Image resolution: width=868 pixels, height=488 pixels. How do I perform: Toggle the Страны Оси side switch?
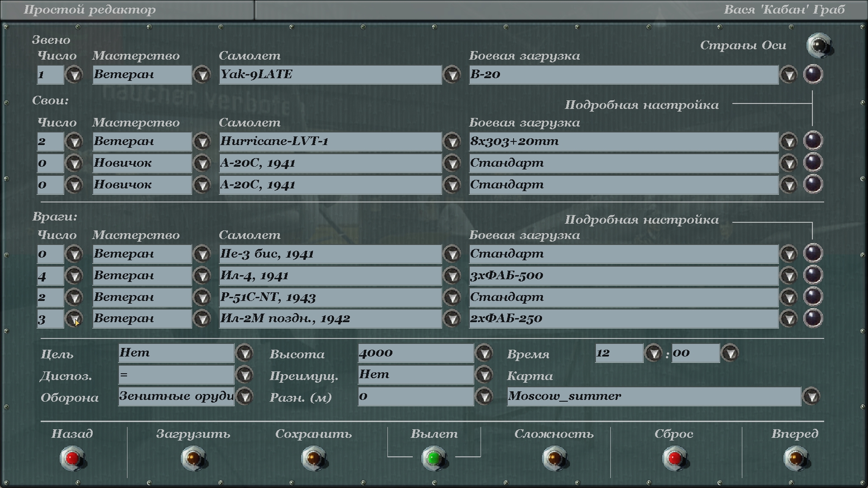tap(819, 45)
